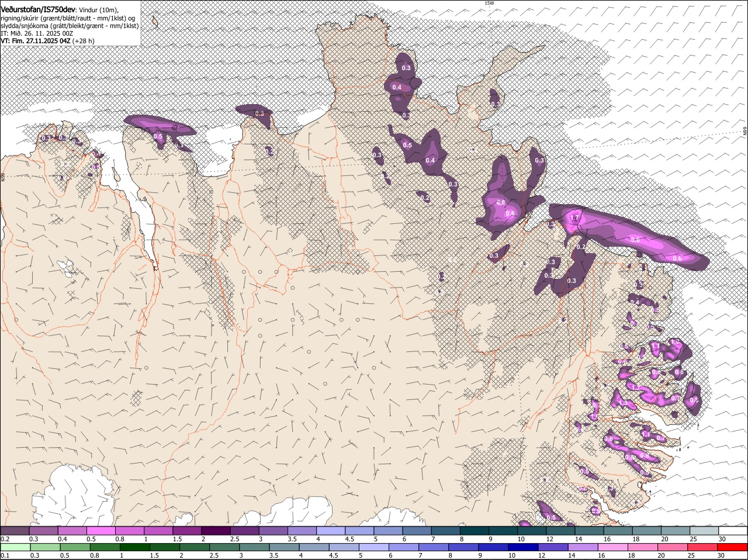Pick the snow scale swatch between 2.5 and 3
Viewport: 748px width, 560px height.
point(244,530)
